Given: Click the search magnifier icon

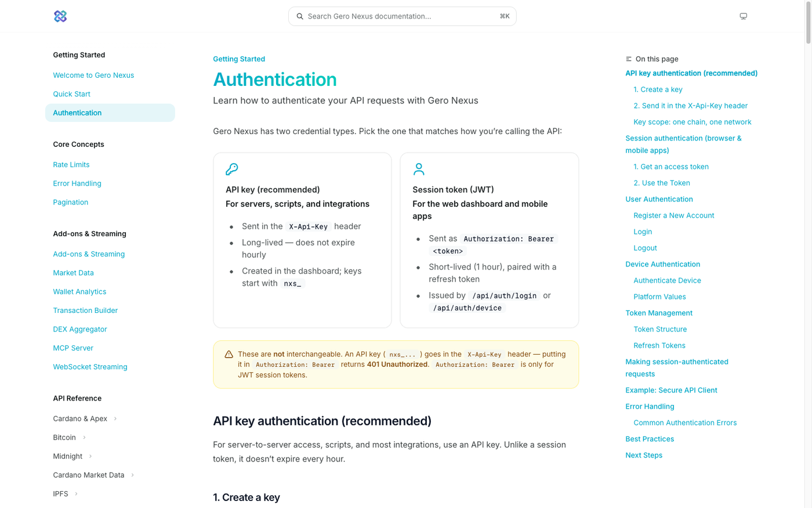Looking at the screenshot, I should coord(300,16).
